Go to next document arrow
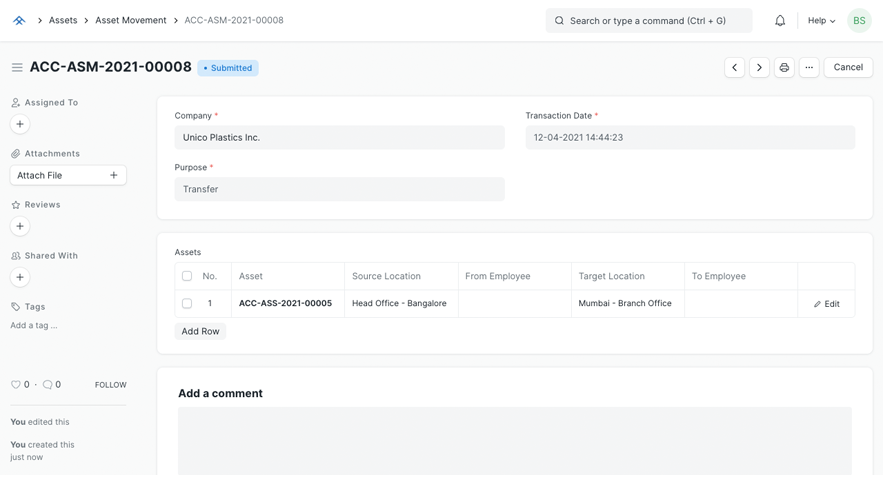The width and height of the screenshot is (883, 503). [759, 68]
